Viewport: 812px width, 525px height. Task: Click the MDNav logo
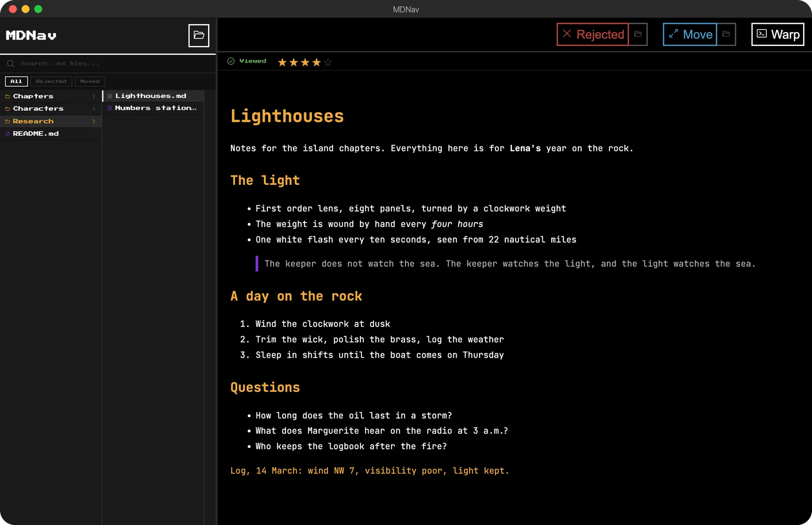pyautogui.click(x=31, y=35)
